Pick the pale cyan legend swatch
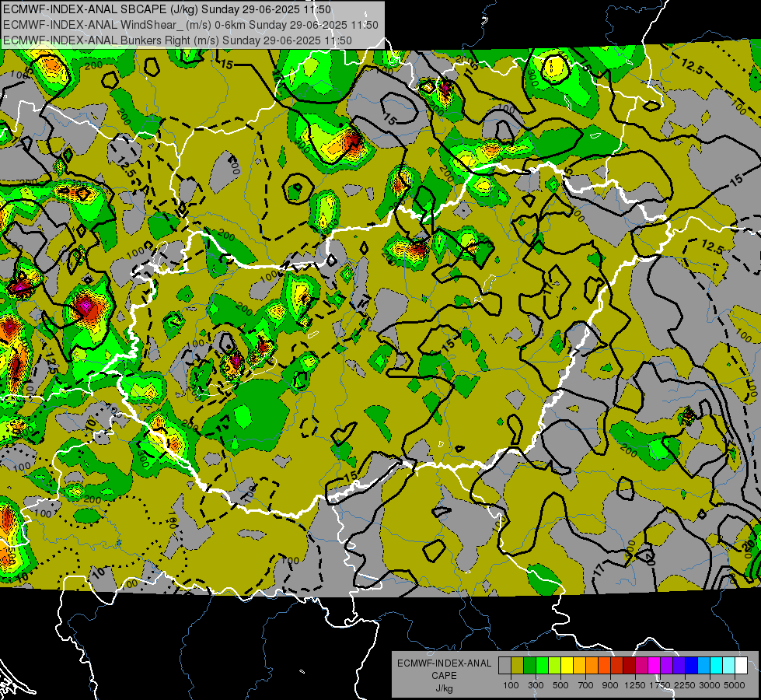This screenshot has width=761, height=700. click(x=729, y=666)
